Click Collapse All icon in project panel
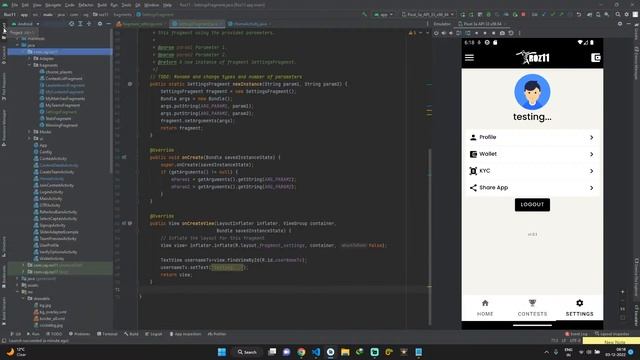Screen dimensions: 640x360 (x=89, y=24)
